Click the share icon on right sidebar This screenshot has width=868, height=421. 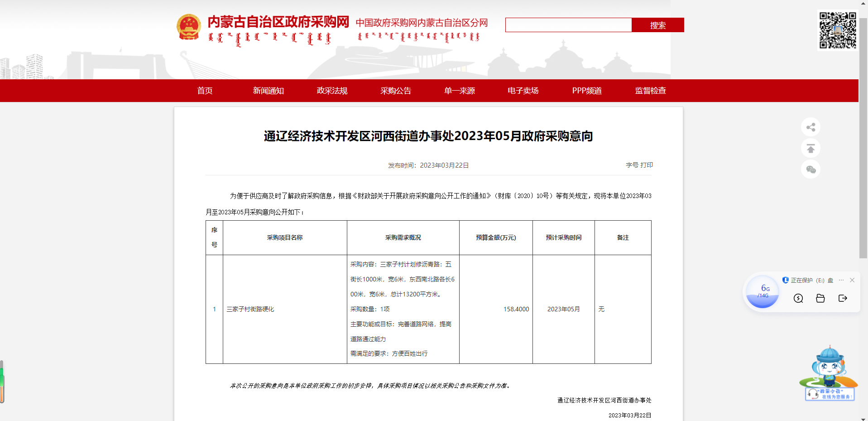click(x=810, y=127)
